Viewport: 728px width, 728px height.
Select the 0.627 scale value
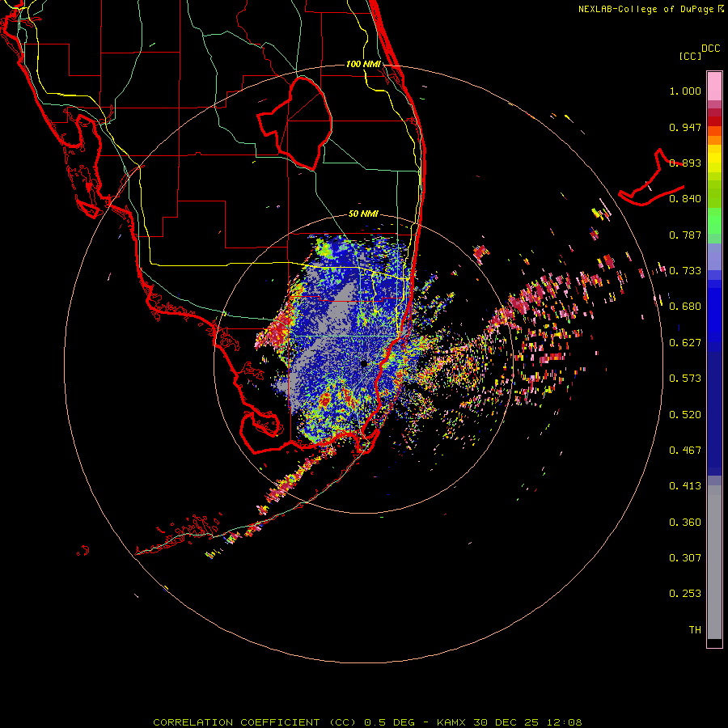click(x=685, y=343)
